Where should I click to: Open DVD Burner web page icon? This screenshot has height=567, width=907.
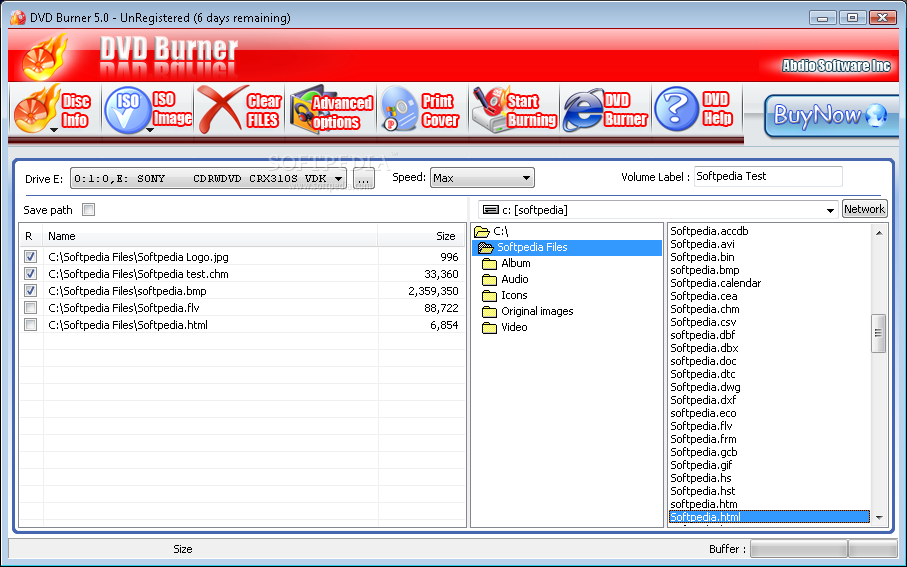coord(583,110)
